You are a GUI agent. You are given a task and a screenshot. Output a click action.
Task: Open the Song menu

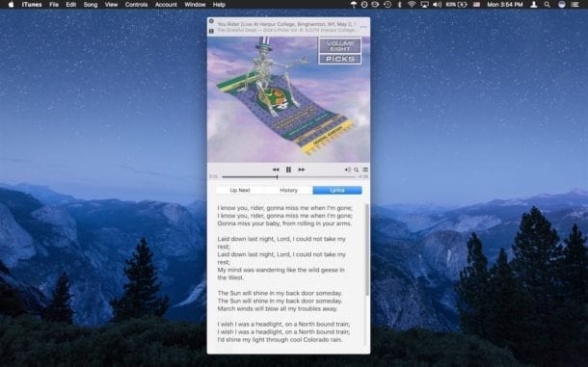[x=91, y=5]
